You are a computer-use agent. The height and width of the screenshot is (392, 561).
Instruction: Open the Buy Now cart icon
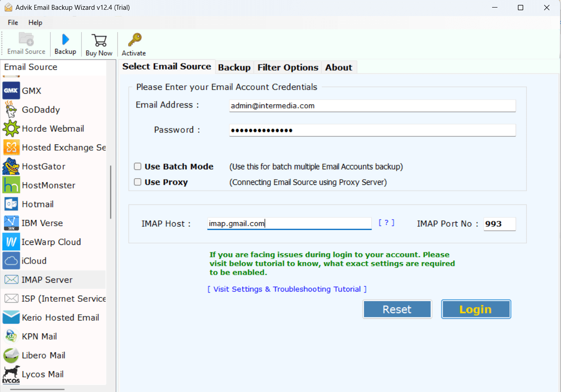[99, 40]
